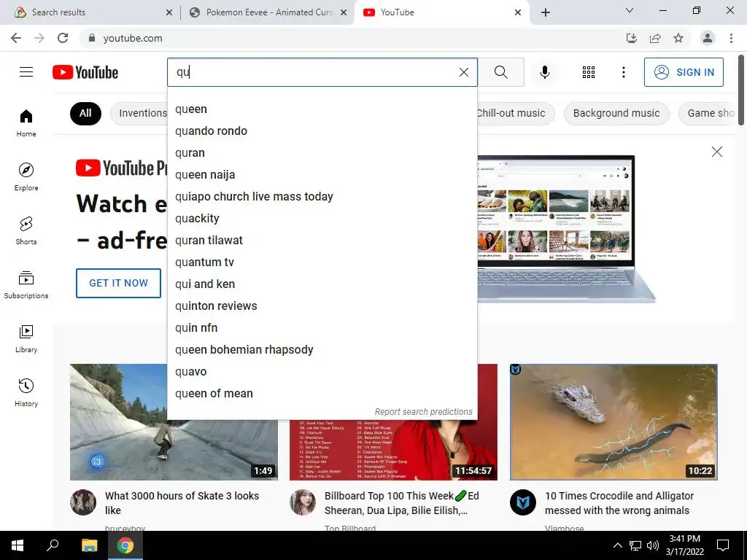Open the YouTube hamburger guide menu
Image resolution: width=747 pixels, height=560 pixels.
(x=26, y=72)
